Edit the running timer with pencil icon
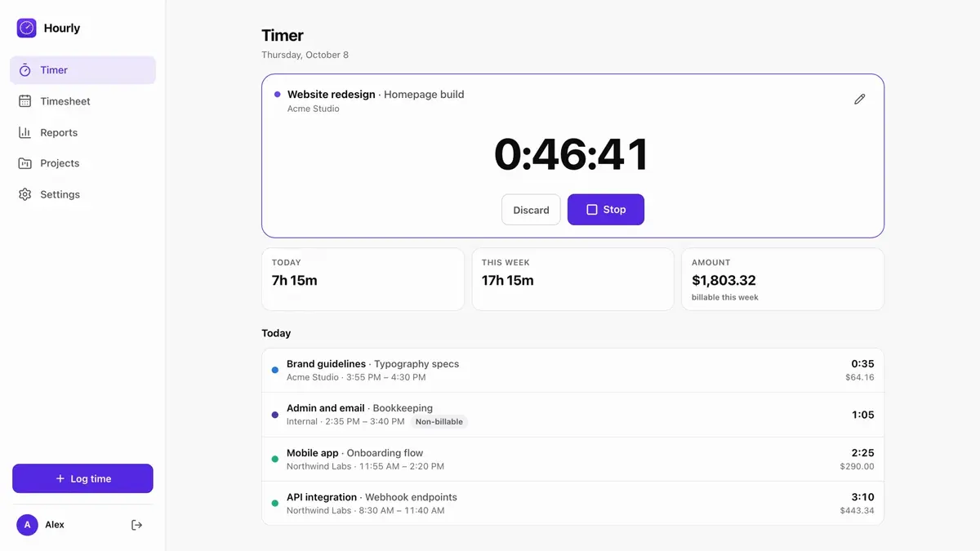 859,99
